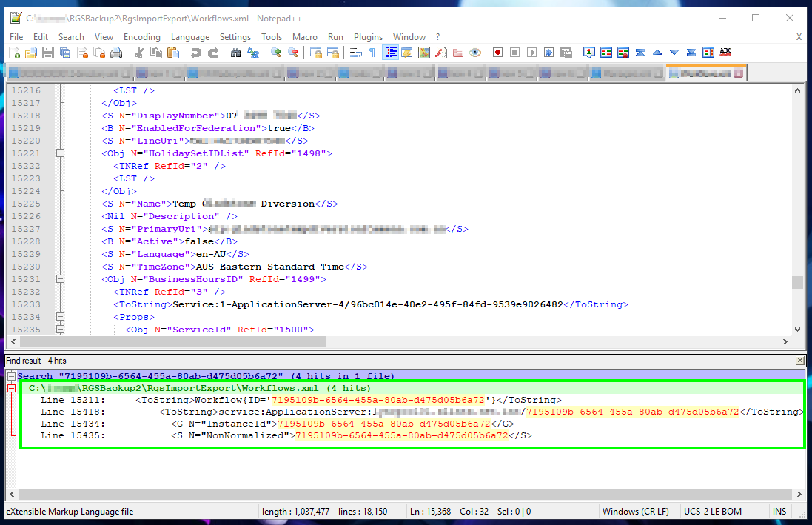Save all open files
812x525 pixels.
click(65, 53)
